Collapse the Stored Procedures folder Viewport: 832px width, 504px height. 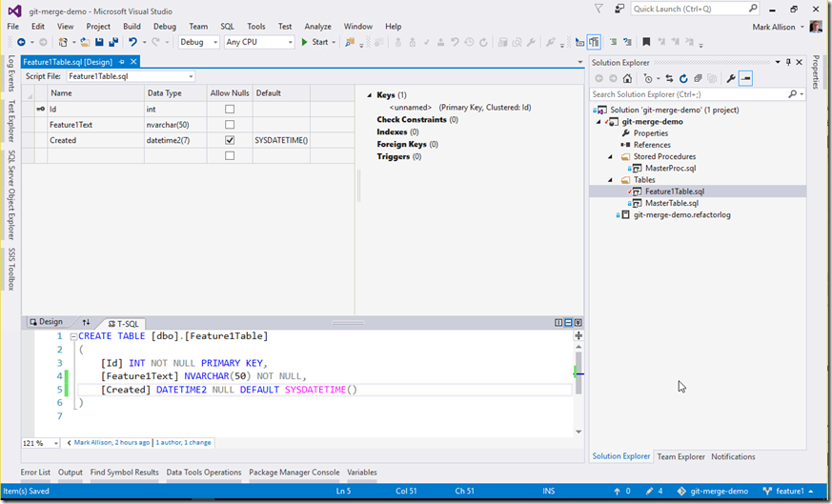pyautogui.click(x=610, y=157)
